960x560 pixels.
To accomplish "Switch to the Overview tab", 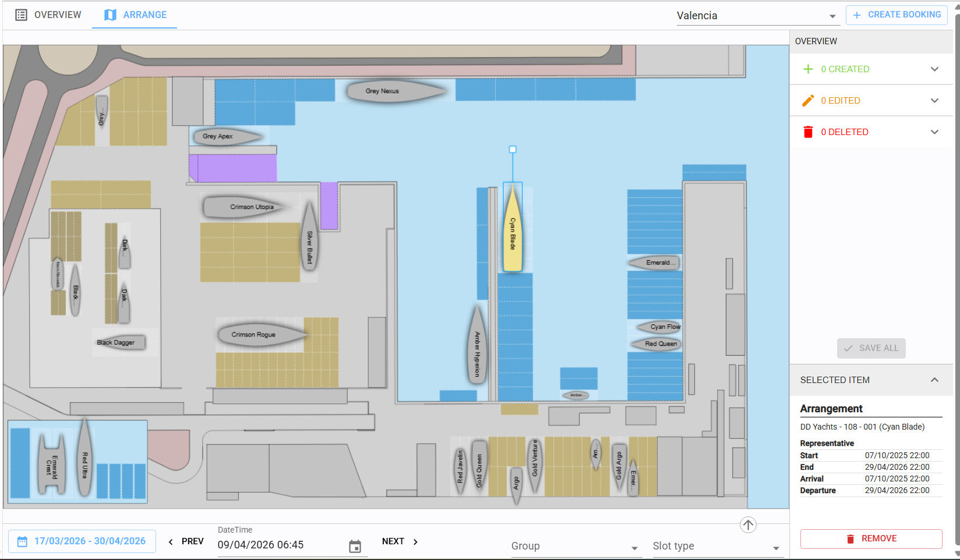I will click(48, 15).
